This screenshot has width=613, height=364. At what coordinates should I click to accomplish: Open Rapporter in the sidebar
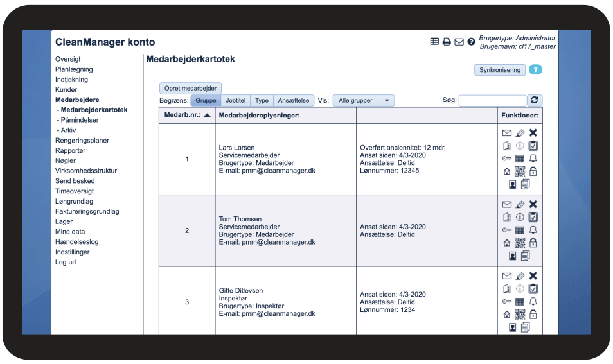(71, 150)
